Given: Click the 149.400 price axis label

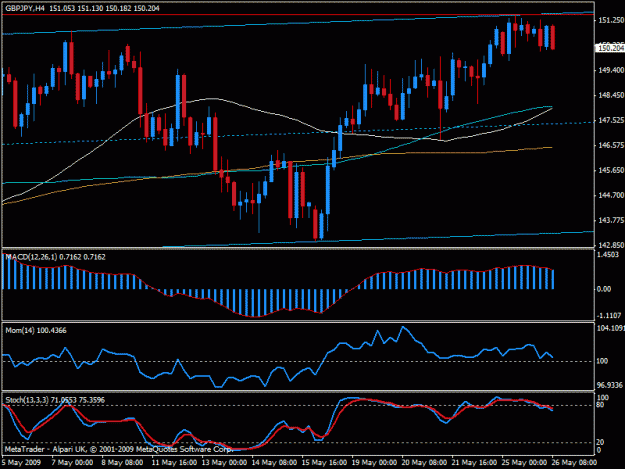Looking at the screenshot, I should (x=611, y=70).
